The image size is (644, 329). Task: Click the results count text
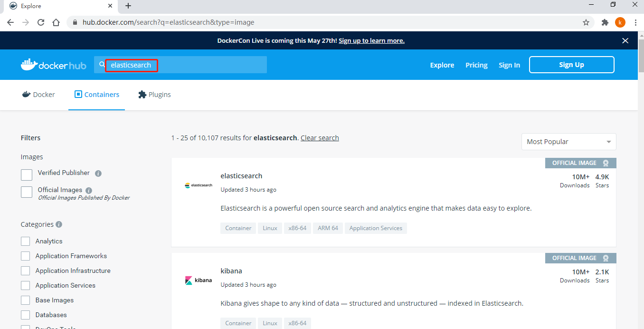[235, 138]
